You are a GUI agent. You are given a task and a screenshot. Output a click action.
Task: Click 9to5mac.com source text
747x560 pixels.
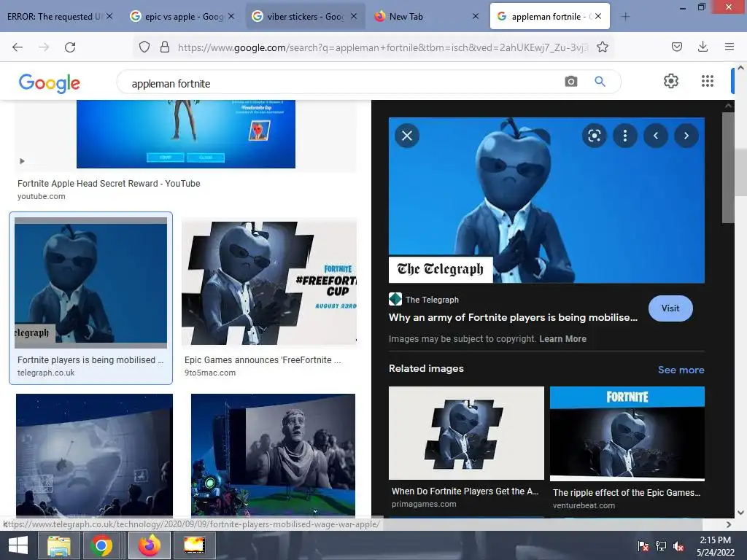(210, 373)
